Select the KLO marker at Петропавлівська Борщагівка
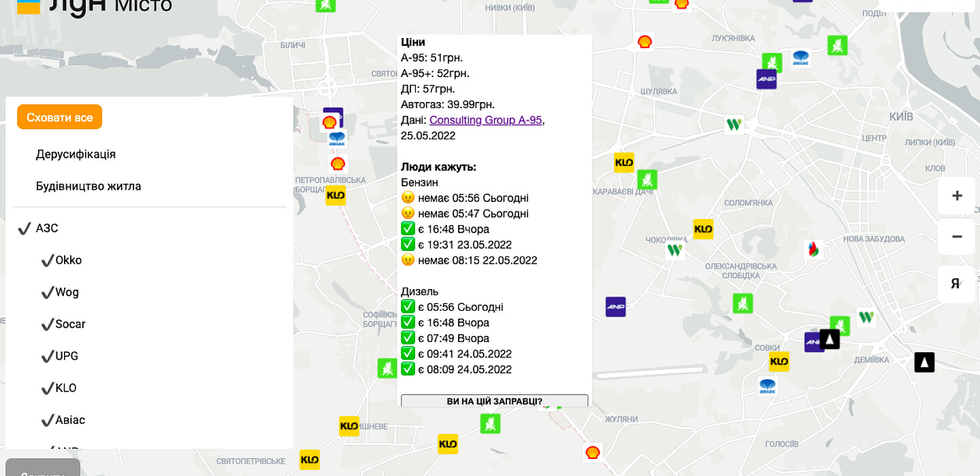This screenshot has height=476, width=980. click(336, 196)
